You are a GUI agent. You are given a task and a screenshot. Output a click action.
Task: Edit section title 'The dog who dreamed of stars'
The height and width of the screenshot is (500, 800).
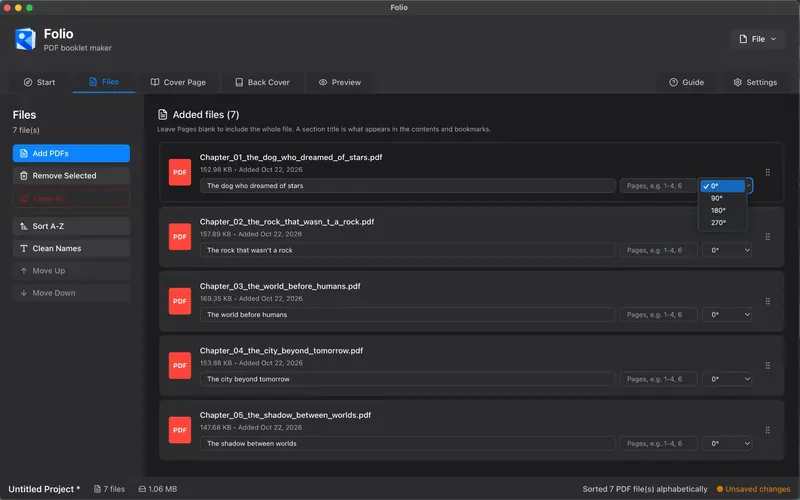click(407, 186)
